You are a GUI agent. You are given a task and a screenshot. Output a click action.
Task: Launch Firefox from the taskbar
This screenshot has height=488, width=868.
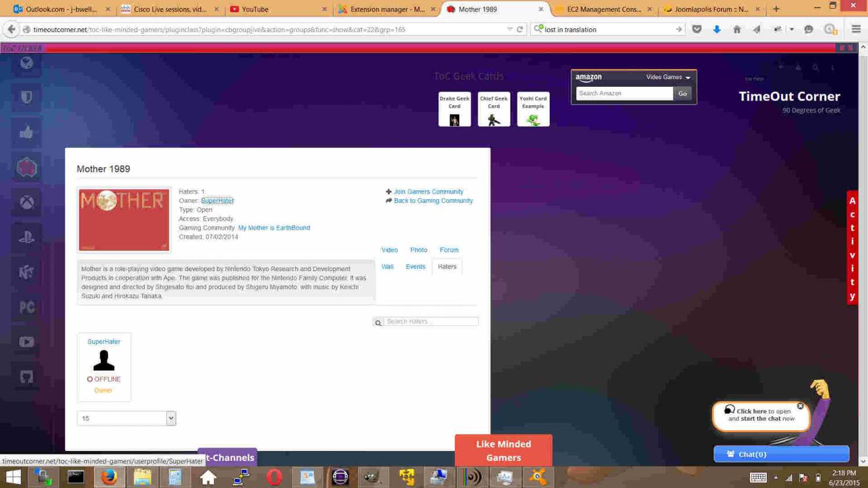109,477
